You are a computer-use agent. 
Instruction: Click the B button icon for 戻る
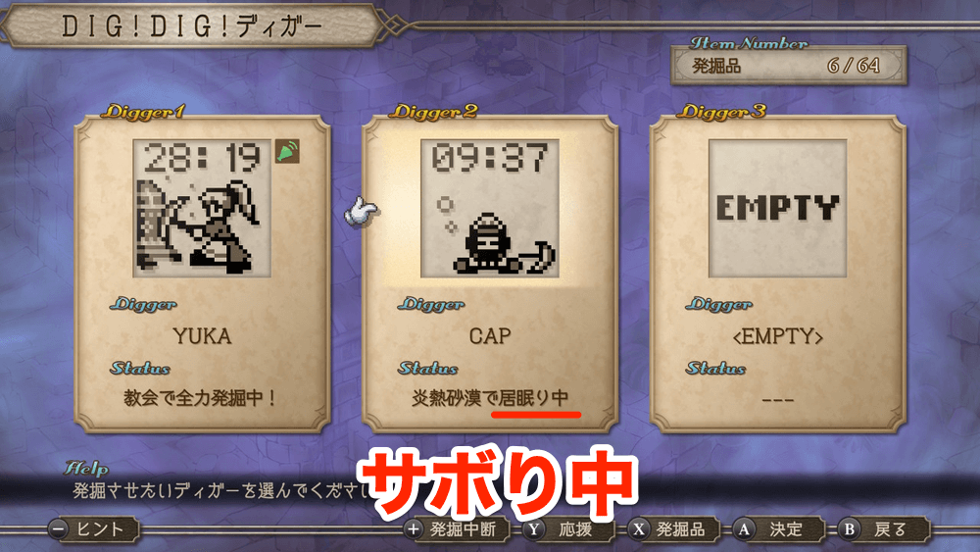pyautogui.click(x=849, y=529)
